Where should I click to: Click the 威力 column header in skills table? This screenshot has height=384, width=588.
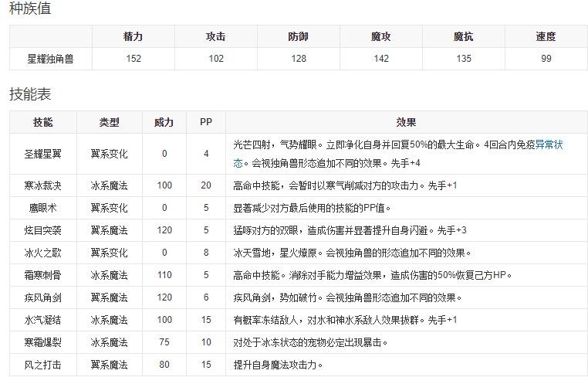click(x=164, y=122)
